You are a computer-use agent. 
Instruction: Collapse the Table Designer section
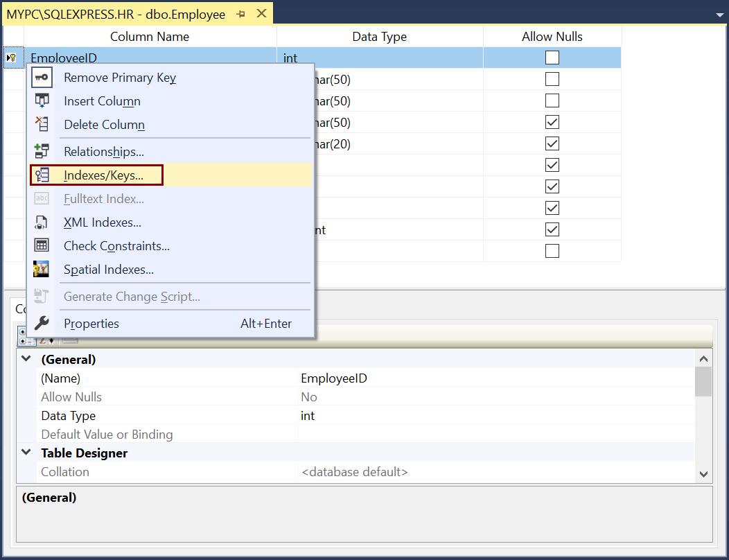(26, 453)
